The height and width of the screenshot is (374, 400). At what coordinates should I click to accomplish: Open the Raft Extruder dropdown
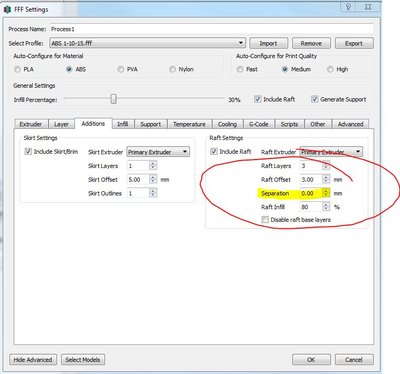click(331, 152)
